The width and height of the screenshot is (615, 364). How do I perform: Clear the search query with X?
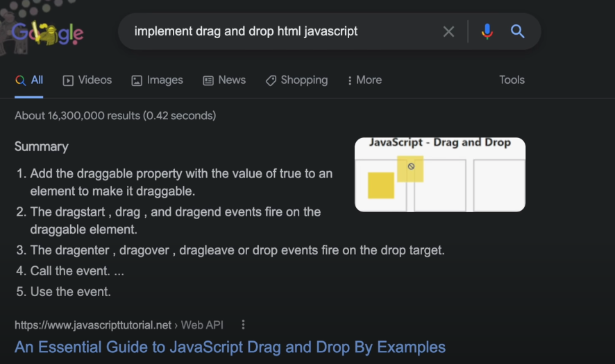448,32
